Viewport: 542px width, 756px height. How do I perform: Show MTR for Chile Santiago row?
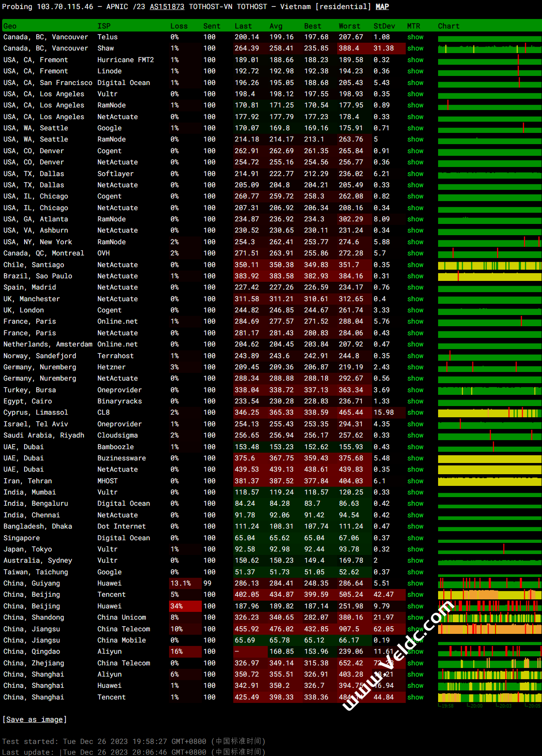[415, 265]
